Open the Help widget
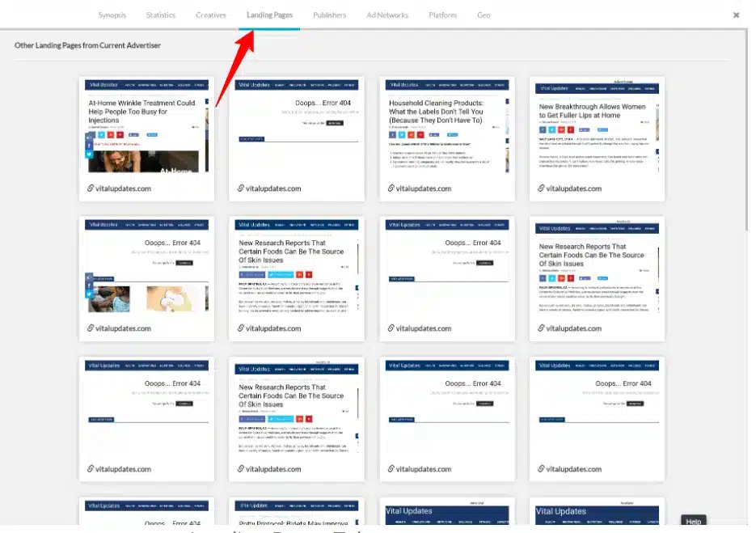 coord(693,521)
